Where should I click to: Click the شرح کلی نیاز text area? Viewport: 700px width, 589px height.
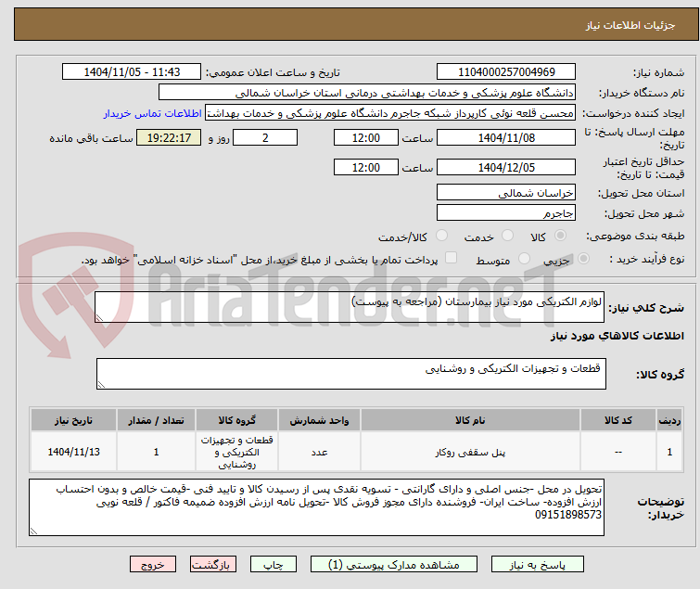[350, 307]
